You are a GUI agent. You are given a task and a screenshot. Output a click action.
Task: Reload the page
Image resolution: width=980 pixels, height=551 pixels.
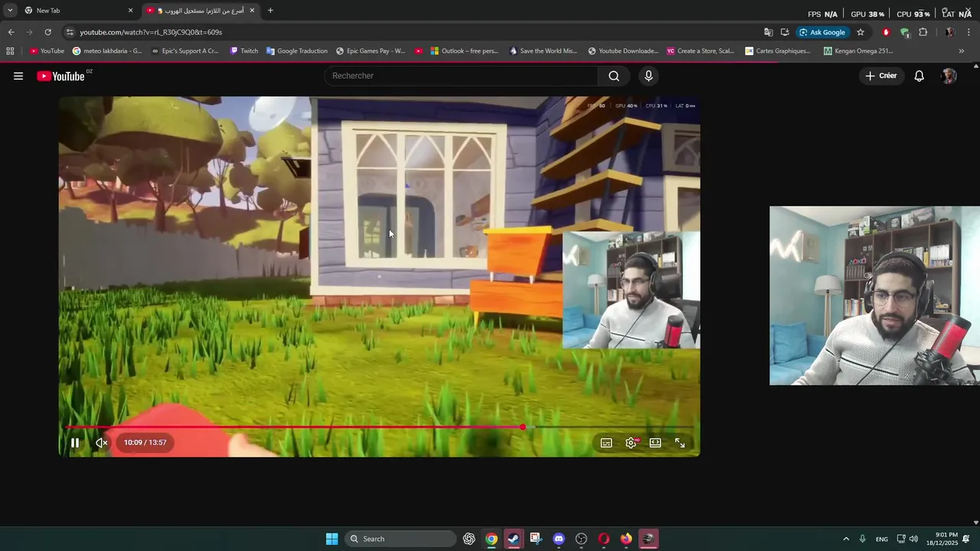(x=47, y=32)
